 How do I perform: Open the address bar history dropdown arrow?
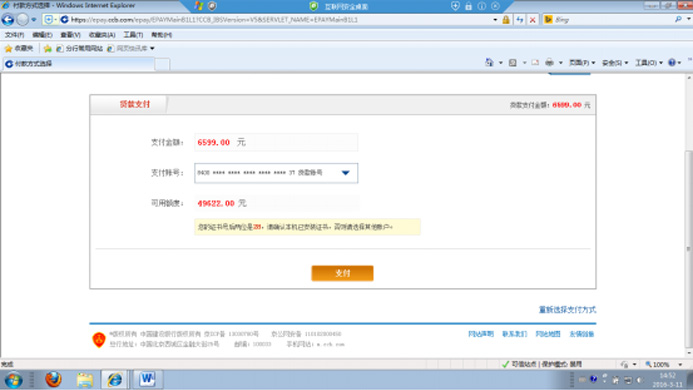pos(495,20)
